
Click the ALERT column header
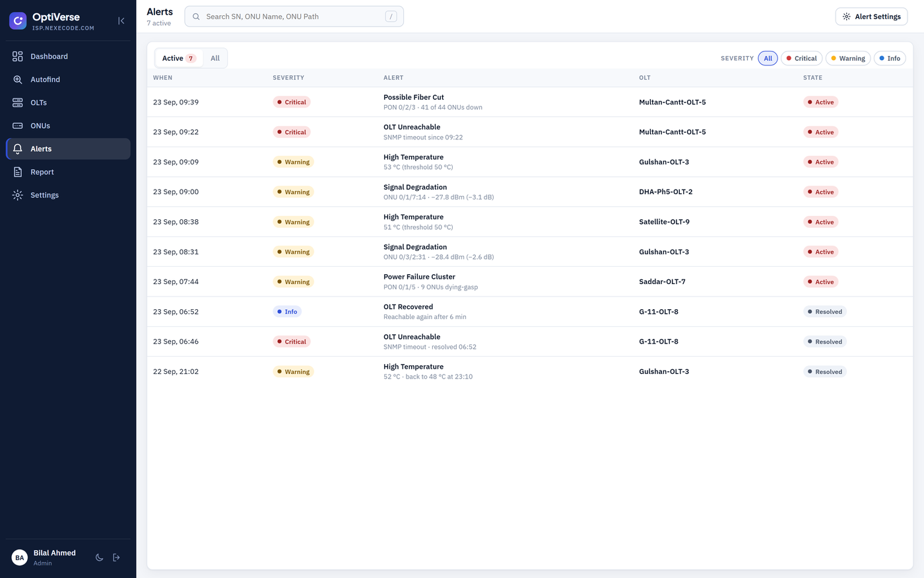point(393,78)
